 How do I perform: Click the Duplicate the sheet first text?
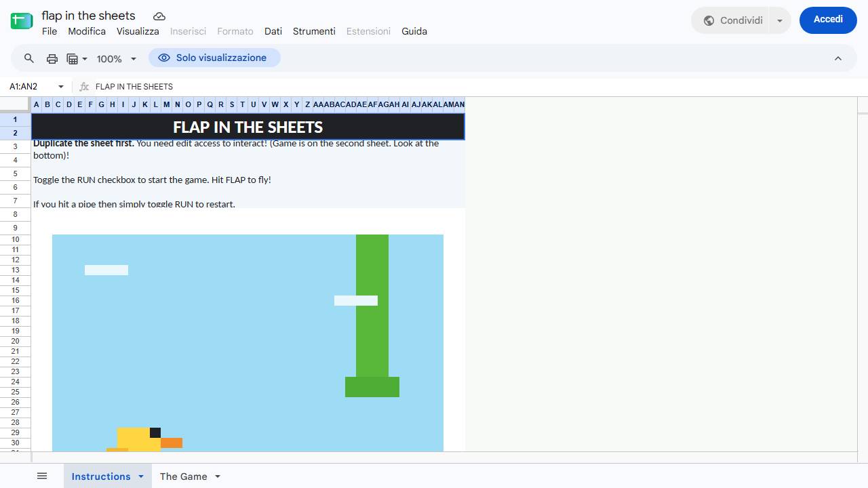83,144
